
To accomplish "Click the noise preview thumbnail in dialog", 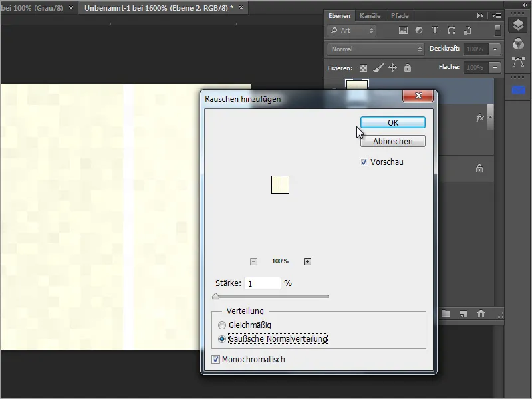I will point(280,185).
